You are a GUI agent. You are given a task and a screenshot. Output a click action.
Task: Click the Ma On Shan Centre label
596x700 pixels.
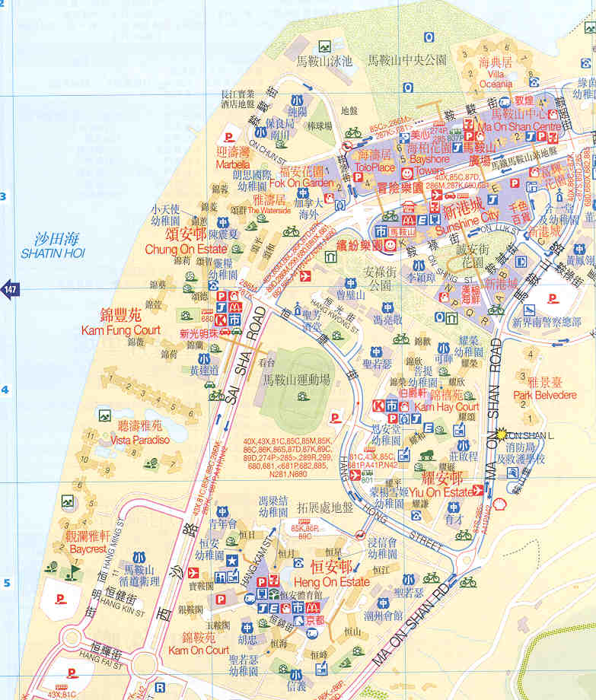tap(520, 126)
